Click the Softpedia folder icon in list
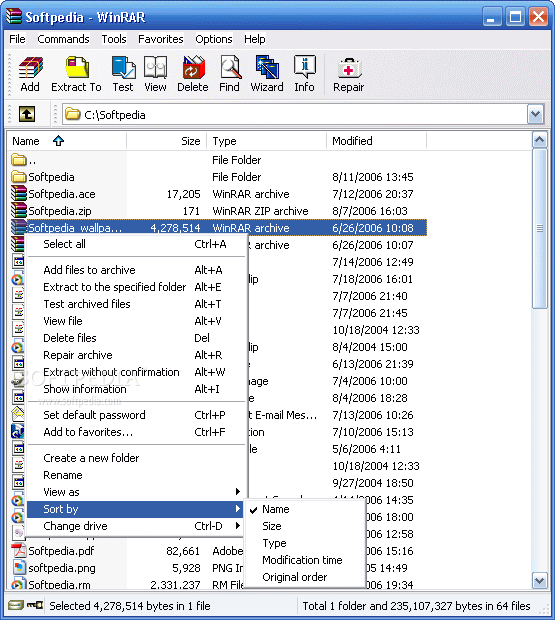This screenshot has width=555, height=620. [x=18, y=177]
